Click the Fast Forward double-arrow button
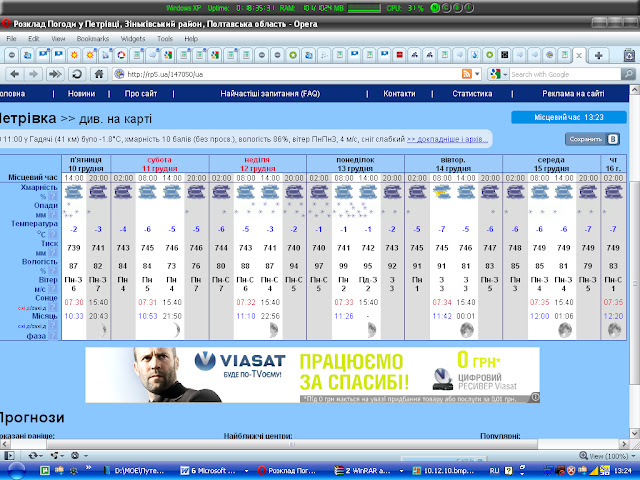 click(x=55, y=74)
